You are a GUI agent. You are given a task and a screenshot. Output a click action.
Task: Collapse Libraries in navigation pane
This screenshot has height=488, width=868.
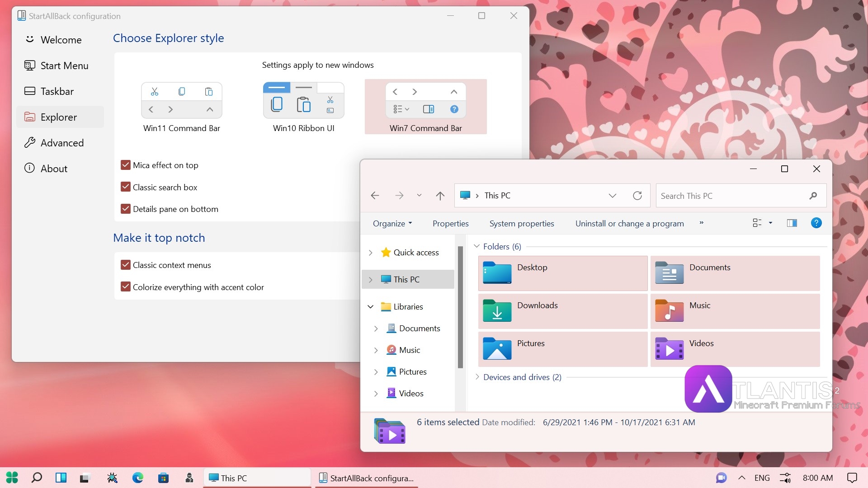(370, 307)
